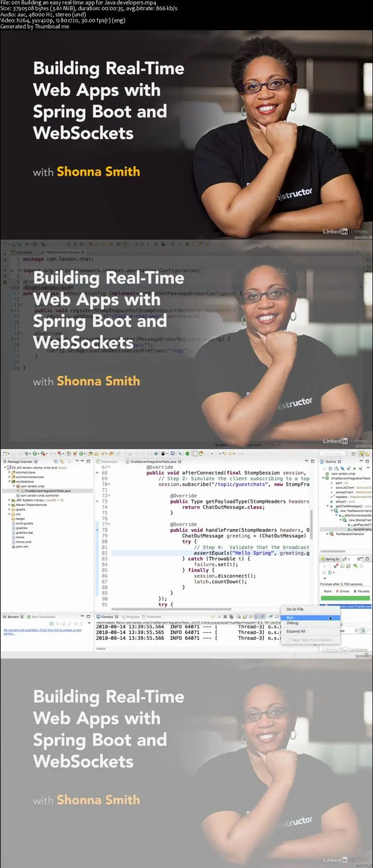
Task: Select ChatServerIntegrationTests.java in Package Explorer
Action: click(48, 491)
